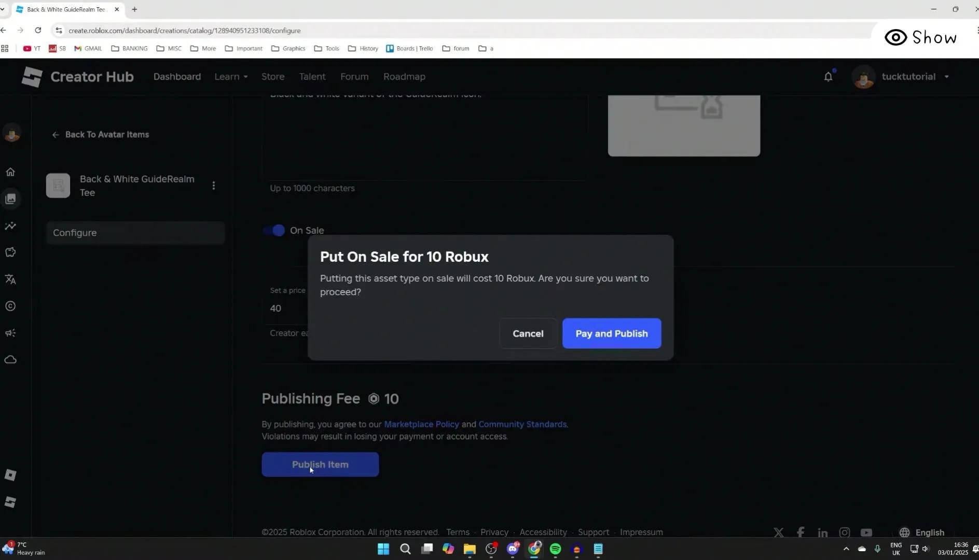
Task: Open the Support footer link
Action: (x=594, y=533)
